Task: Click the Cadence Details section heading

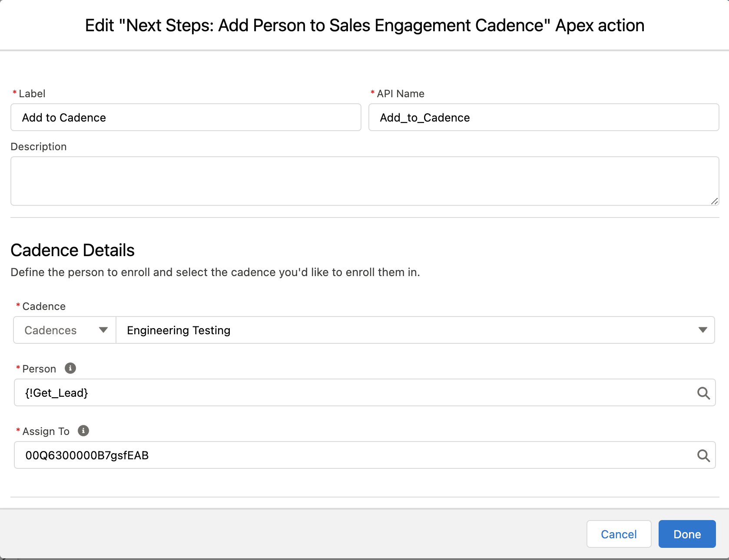Action: pyautogui.click(x=73, y=250)
